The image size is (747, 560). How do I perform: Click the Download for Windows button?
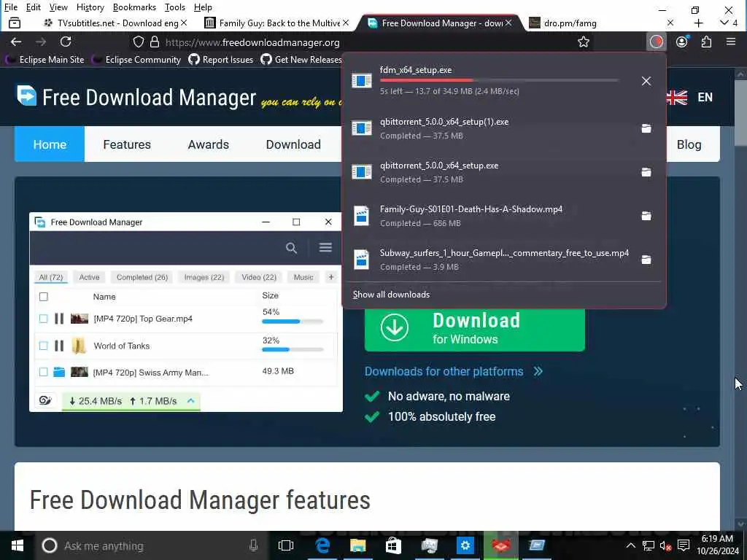click(x=474, y=329)
